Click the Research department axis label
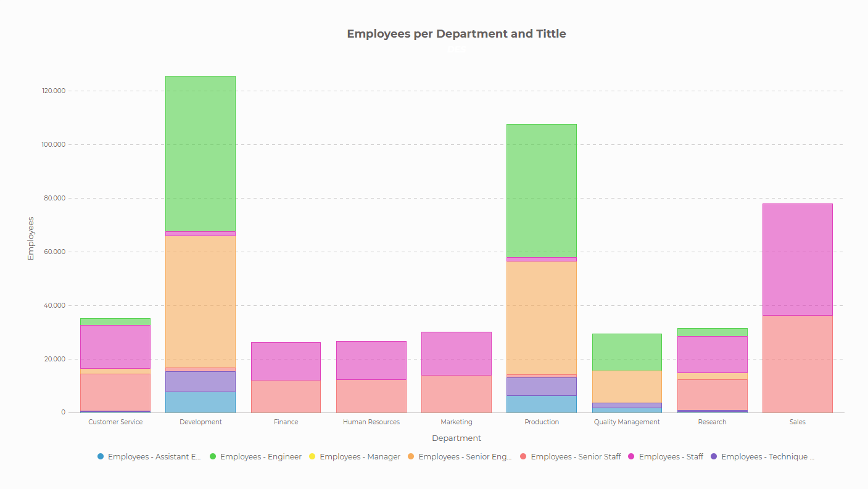 pos(712,422)
